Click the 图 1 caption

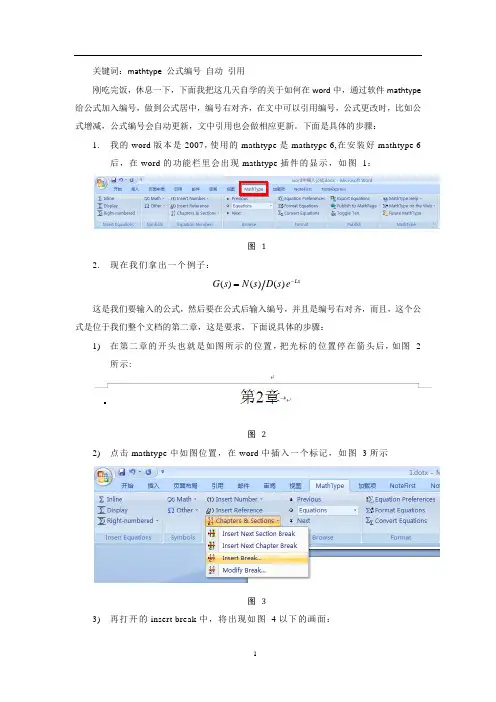coord(257,246)
